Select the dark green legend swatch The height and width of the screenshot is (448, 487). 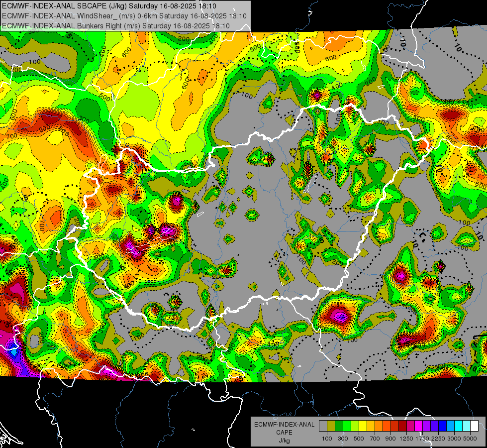click(x=339, y=426)
